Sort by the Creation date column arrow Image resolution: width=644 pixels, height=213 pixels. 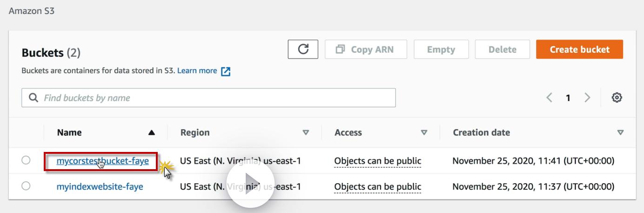coord(620,133)
